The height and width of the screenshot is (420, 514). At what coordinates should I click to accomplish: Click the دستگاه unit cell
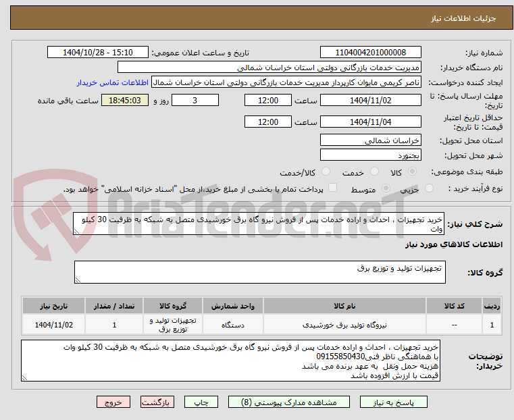click(x=233, y=325)
